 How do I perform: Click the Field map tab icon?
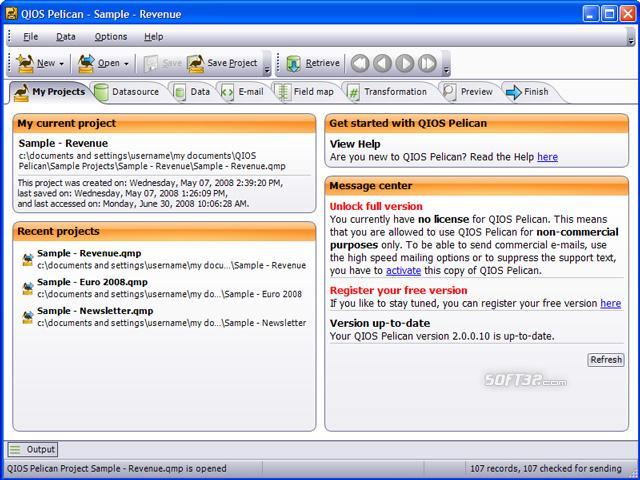click(283, 92)
